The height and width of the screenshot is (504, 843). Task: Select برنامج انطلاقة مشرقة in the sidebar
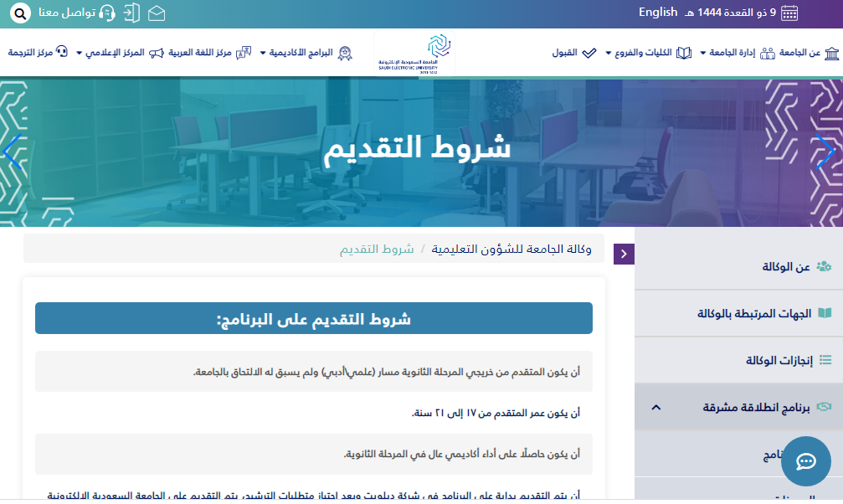(756, 407)
